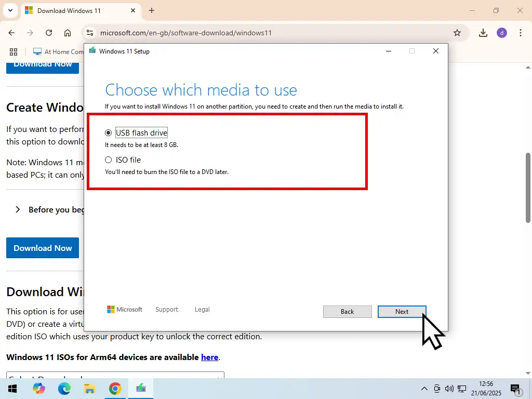Click the webpage vertical scrollbar

(528, 187)
